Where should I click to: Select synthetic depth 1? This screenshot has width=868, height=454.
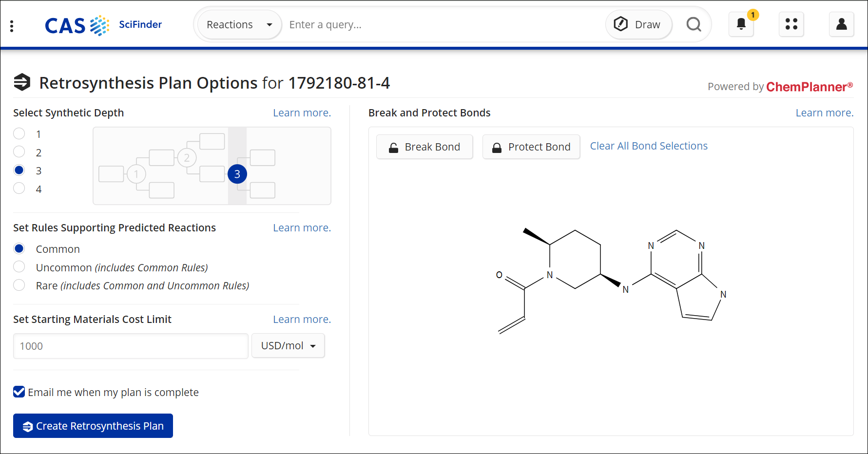(19, 134)
